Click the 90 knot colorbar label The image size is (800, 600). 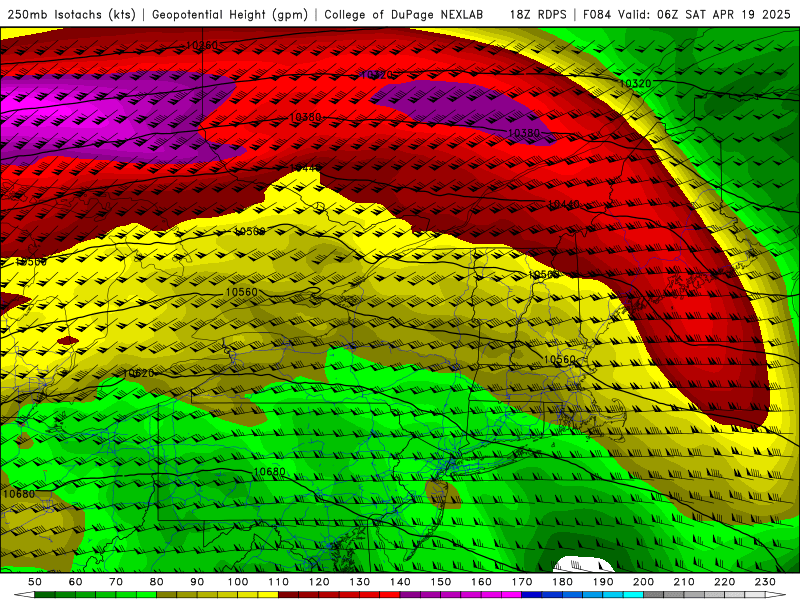click(197, 582)
